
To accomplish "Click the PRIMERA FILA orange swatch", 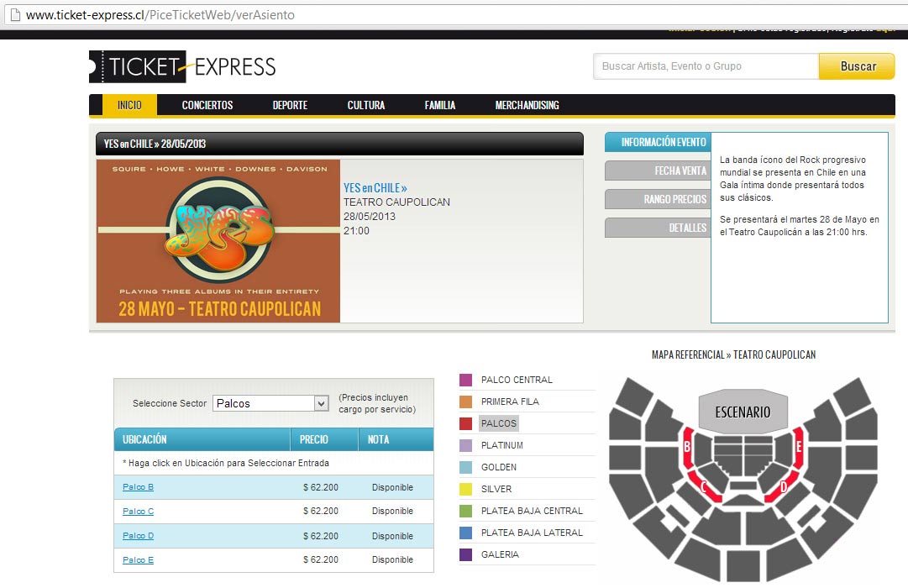I will (465, 402).
